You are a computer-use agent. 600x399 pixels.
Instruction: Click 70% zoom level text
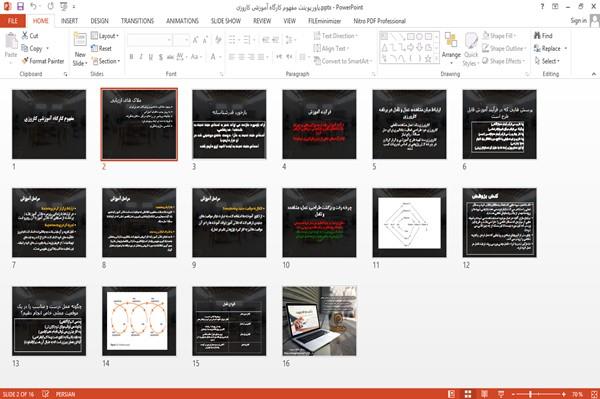[578, 394]
